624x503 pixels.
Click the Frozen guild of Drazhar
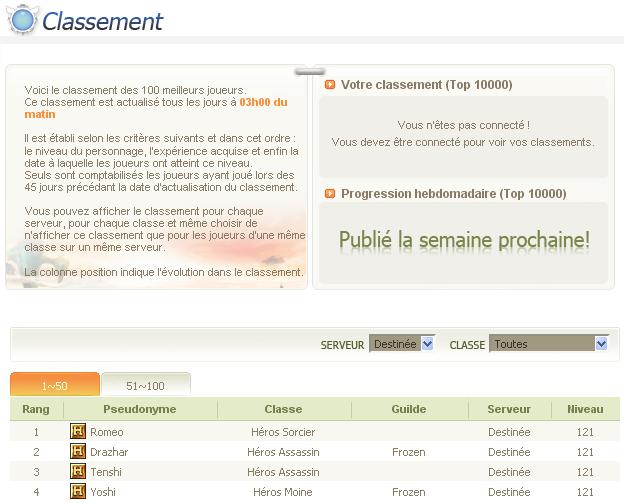click(x=409, y=452)
